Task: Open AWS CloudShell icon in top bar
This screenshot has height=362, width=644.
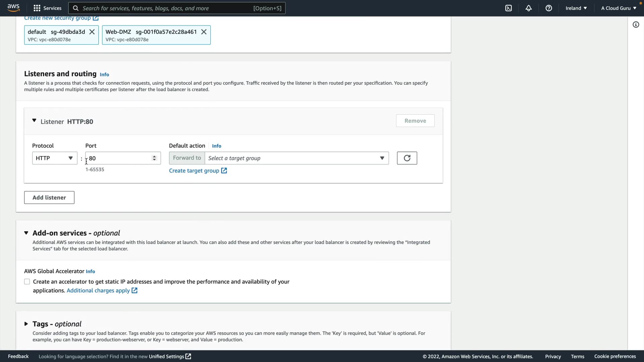Action: tap(508, 8)
